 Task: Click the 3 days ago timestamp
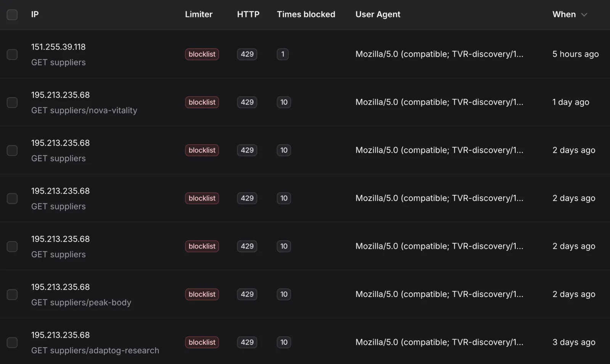pyautogui.click(x=574, y=342)
